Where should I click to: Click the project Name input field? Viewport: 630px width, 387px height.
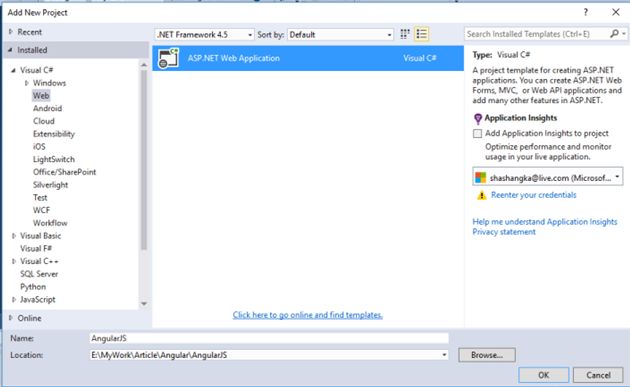point(269,338)
